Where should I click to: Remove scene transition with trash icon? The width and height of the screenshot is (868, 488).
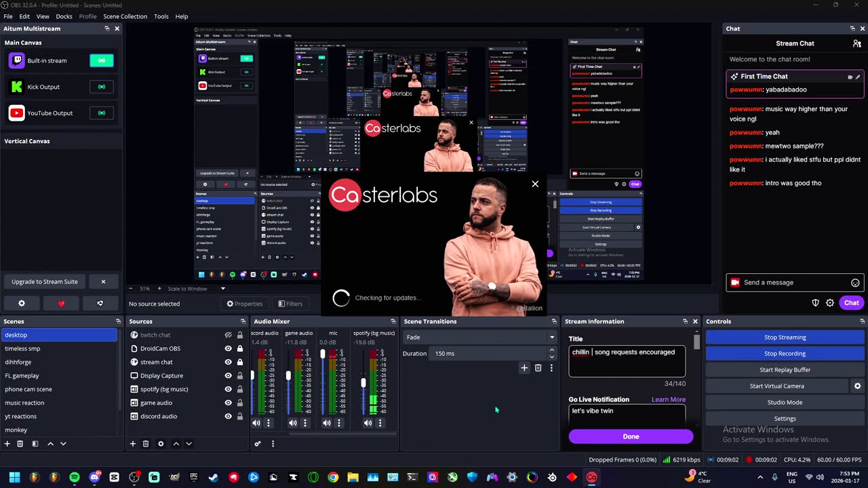538,368
